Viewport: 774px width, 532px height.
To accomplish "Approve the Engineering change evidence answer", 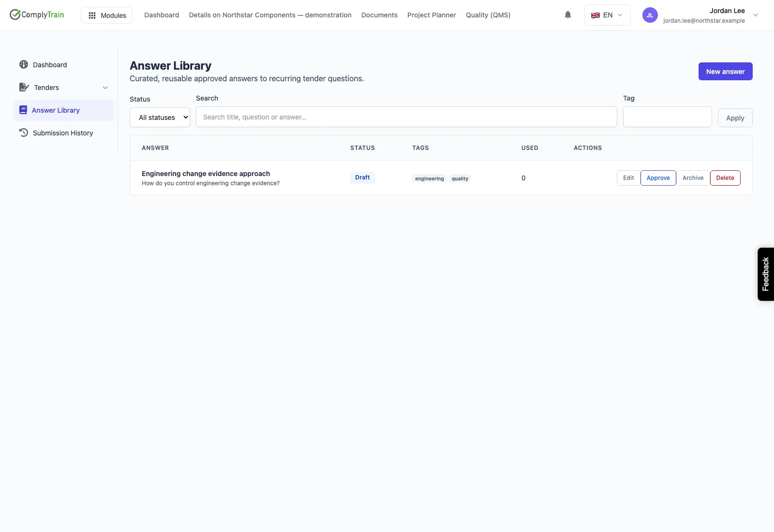I will [x=658, y=178].
